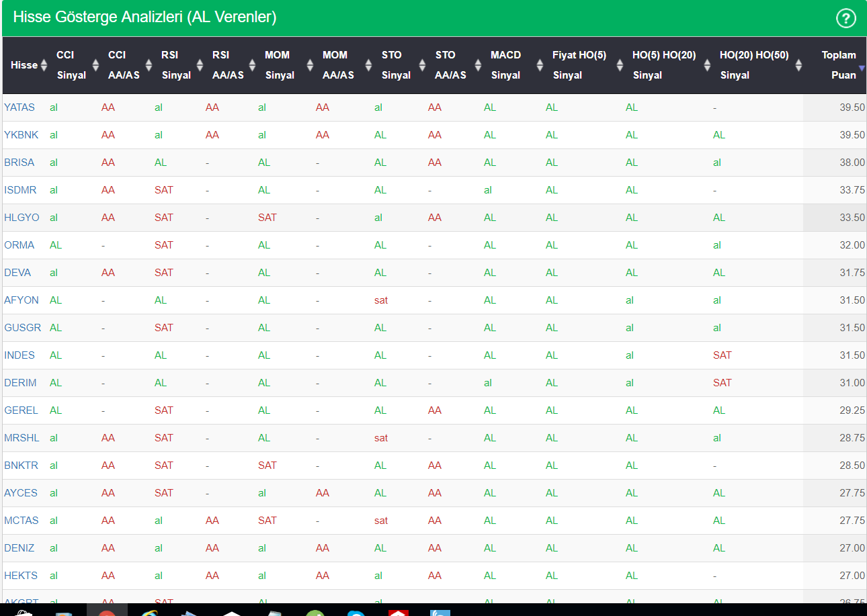Open the MCTAS stock link

click(x=22, y=521)
